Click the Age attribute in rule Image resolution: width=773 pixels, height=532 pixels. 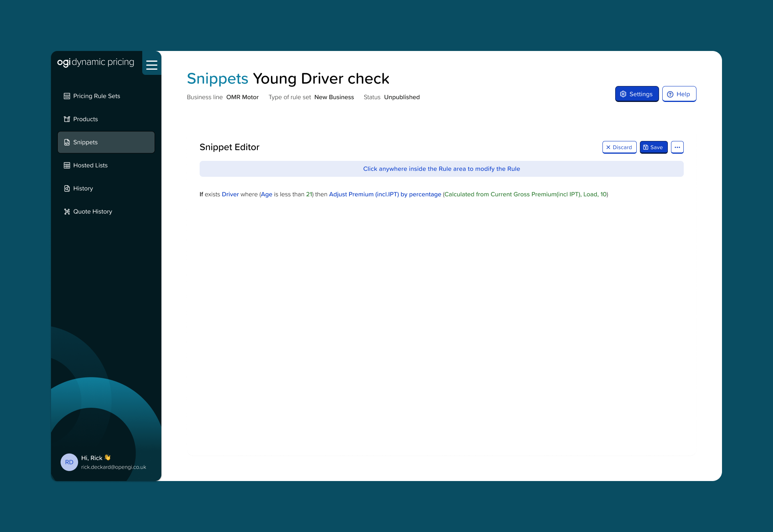(x=267, y=194)
